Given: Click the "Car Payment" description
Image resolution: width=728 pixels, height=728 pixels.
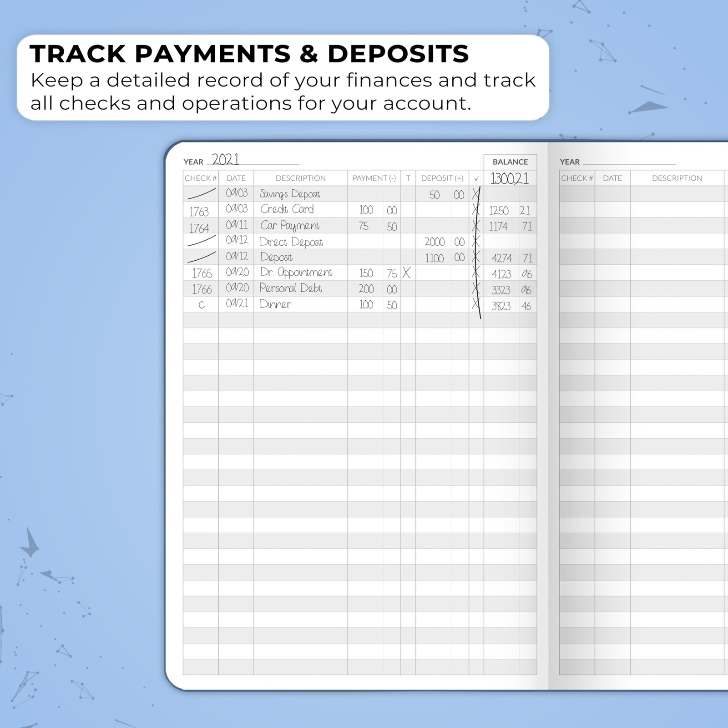Looking at the screenshot, I should click(290, 226).
